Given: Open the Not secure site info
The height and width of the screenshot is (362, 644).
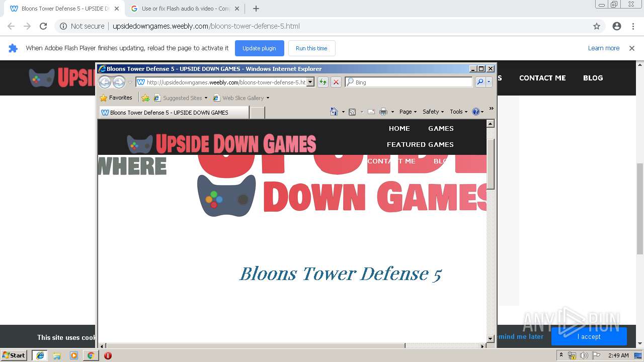Looking at the screenshot, I should pyautogui.click(x=82, y=26).
